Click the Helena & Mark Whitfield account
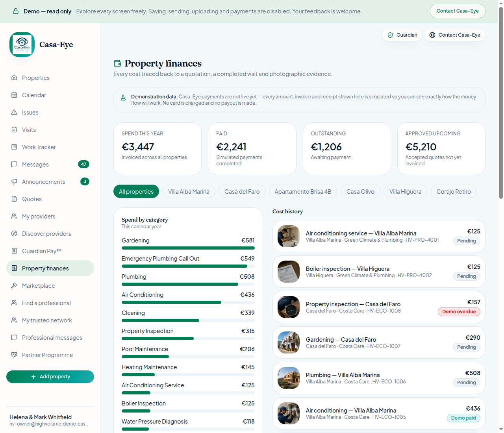504x433 pixels. point(50,420)
